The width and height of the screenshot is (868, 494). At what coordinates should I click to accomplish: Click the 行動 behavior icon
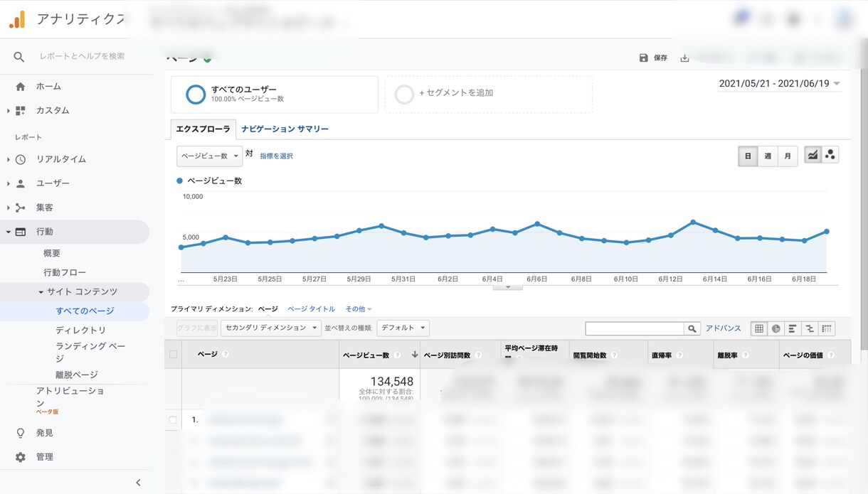click(20, 232)
